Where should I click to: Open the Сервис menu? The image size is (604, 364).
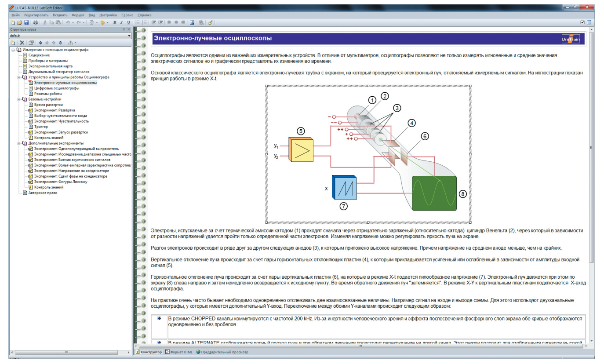click(127, 15)
